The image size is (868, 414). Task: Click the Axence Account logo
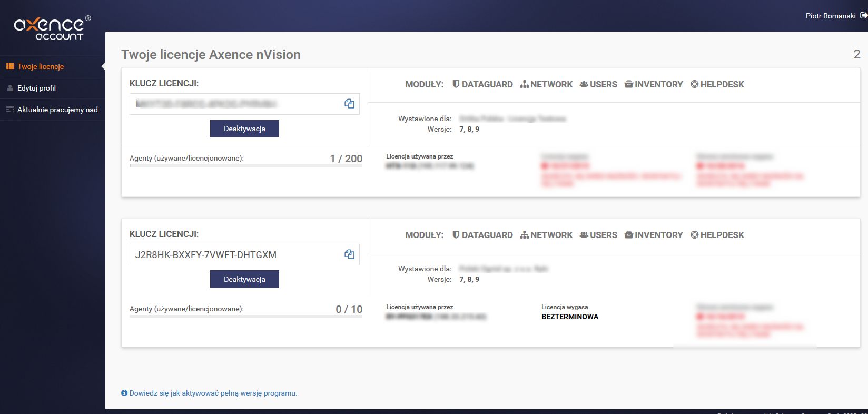(52, 28)
